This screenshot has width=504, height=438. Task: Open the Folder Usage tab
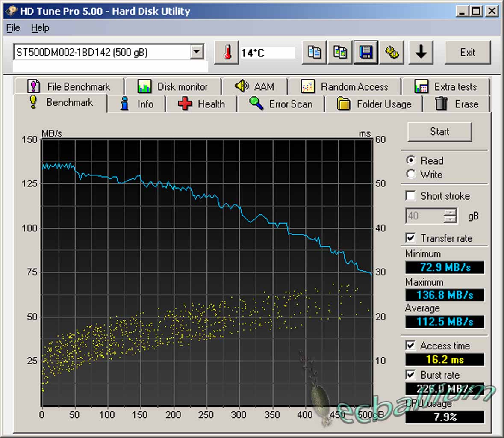(x=374, y=104)
